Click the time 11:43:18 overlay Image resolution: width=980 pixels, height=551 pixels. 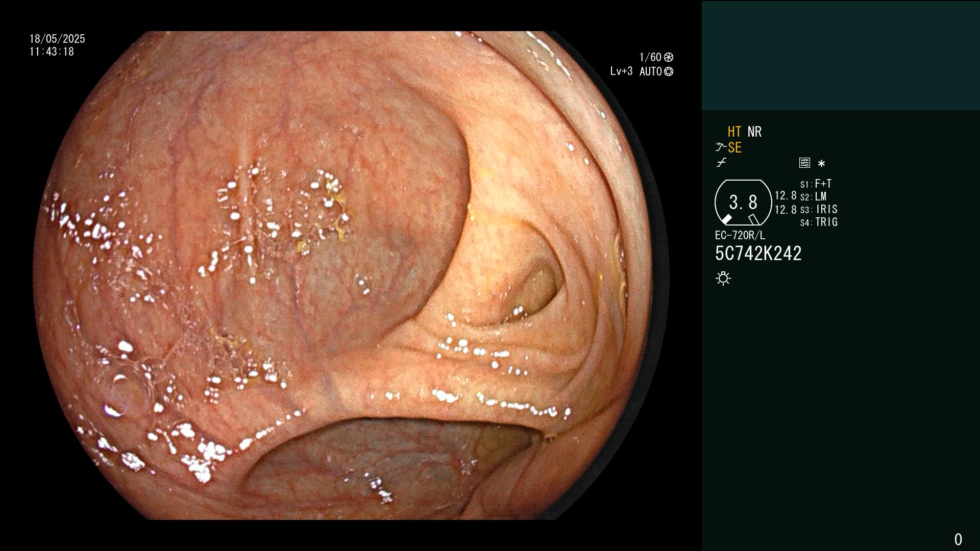52,52
